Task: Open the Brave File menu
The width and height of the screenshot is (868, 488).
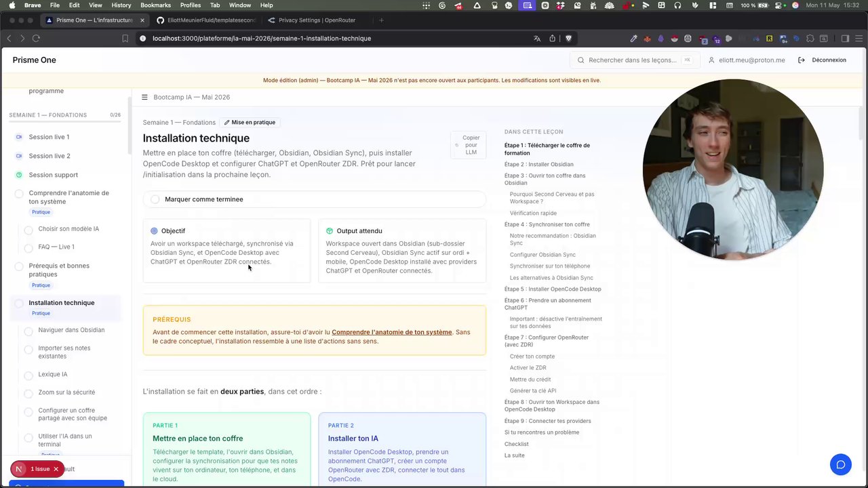Action: pyautogui.click(x=55, y=5)
